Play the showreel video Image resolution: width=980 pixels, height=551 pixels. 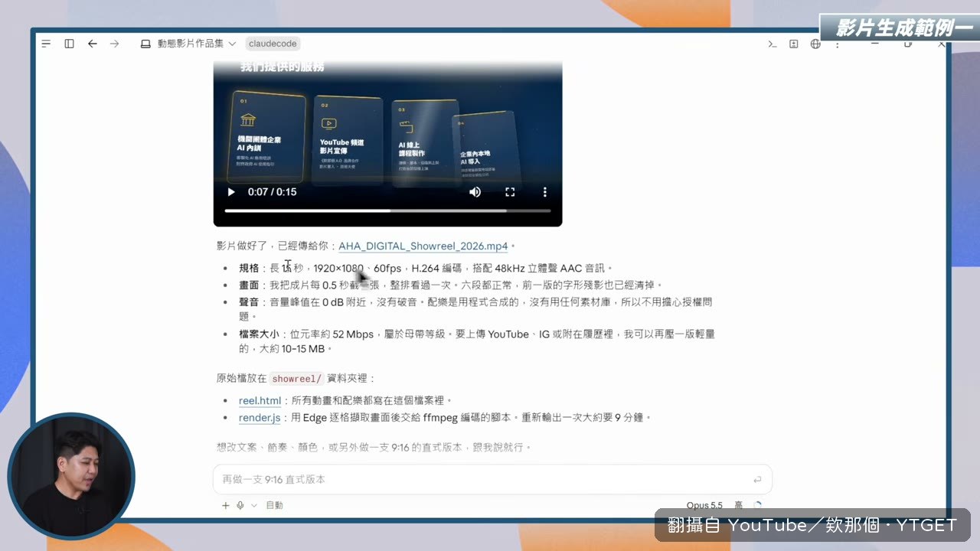click(x=231, y=192)
